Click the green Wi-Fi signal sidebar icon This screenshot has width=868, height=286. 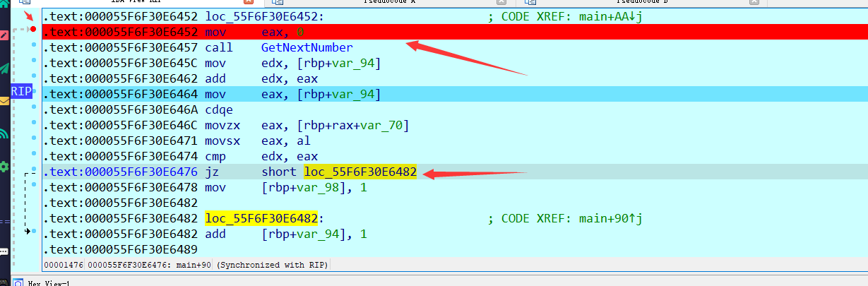[x=4, y=133]
